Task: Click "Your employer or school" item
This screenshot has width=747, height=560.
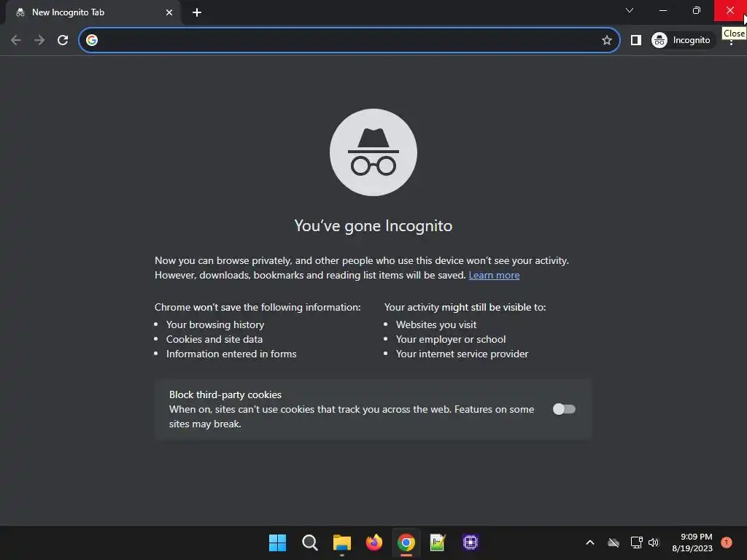Action: point(451,340)
